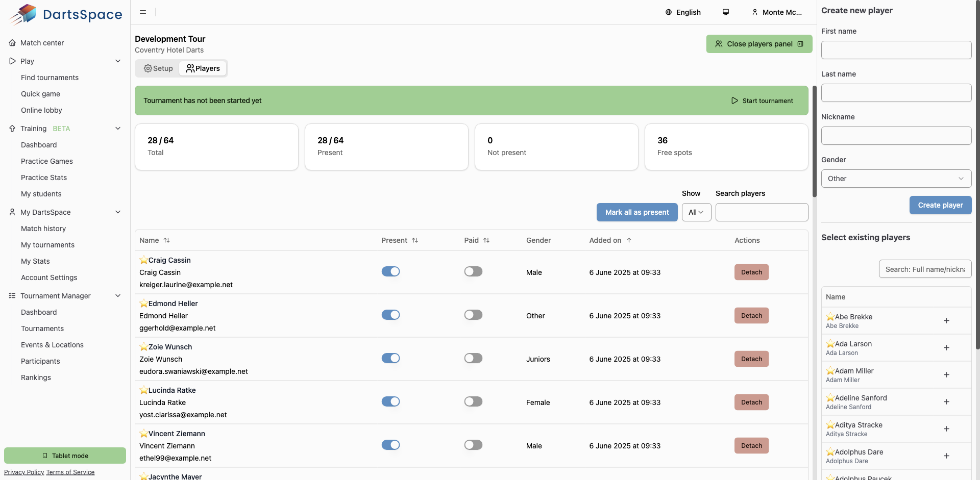This screenshot has height=480, width=980.
Task: Open Rankings in the sidebar
Action: coord(36,377)
